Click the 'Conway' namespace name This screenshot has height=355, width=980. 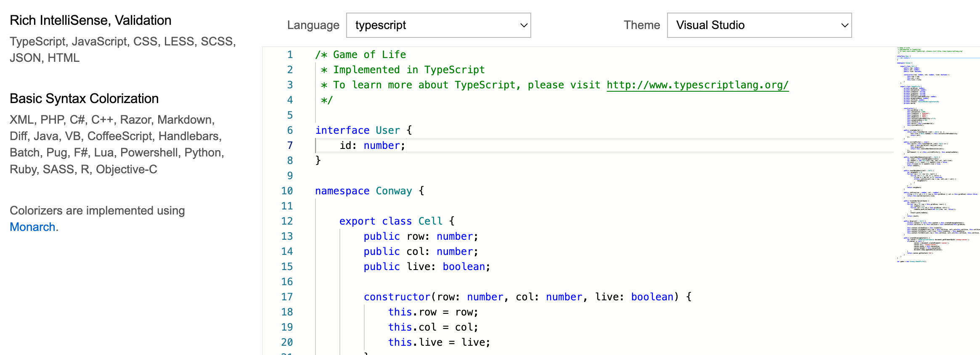coord(394,191)
